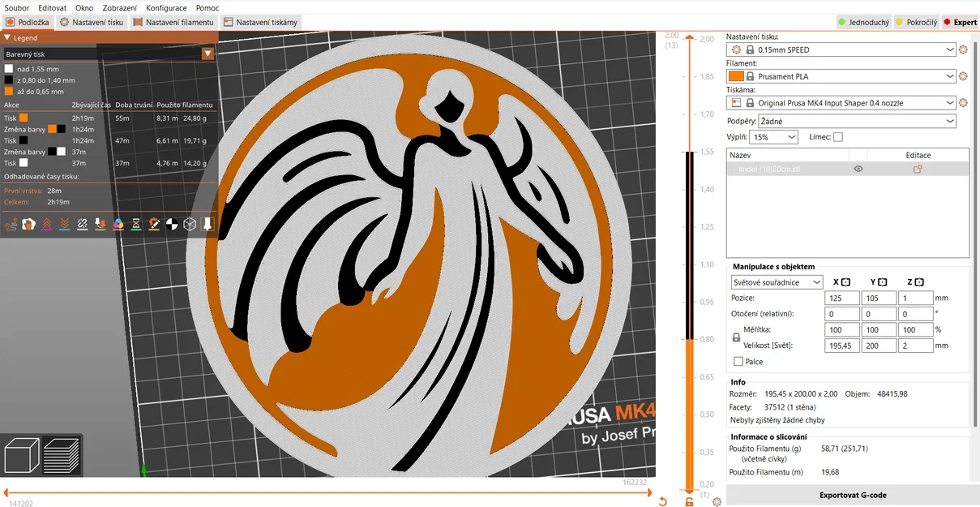Toggle color changes (CMY circles) icon
Viewport: 980px width, 507px height.
click(x=118, y=224)
